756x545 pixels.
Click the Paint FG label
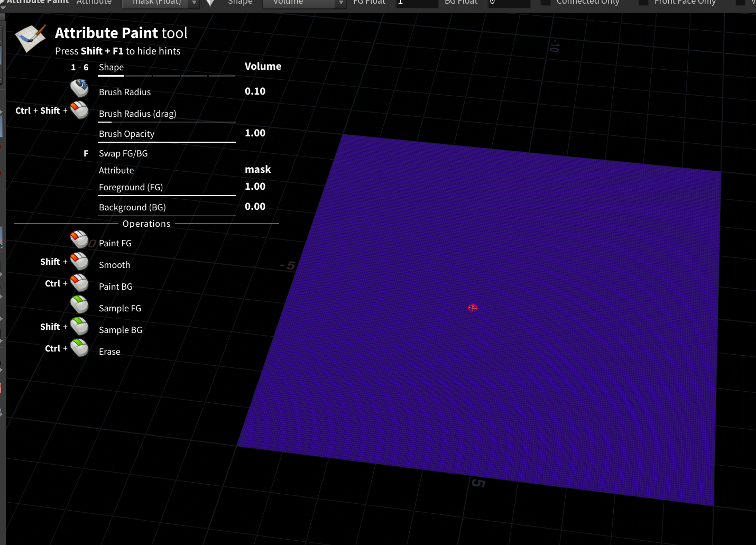(x=115, y=243)
